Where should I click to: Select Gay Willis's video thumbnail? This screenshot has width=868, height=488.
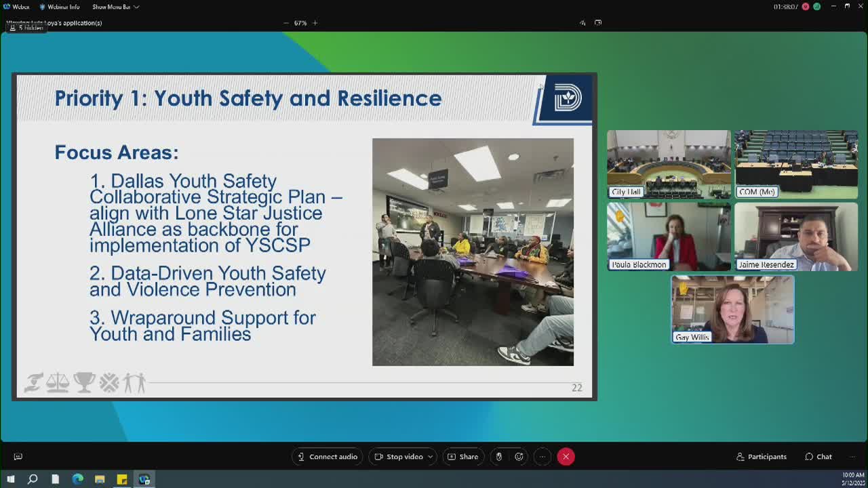click(732, 310)
